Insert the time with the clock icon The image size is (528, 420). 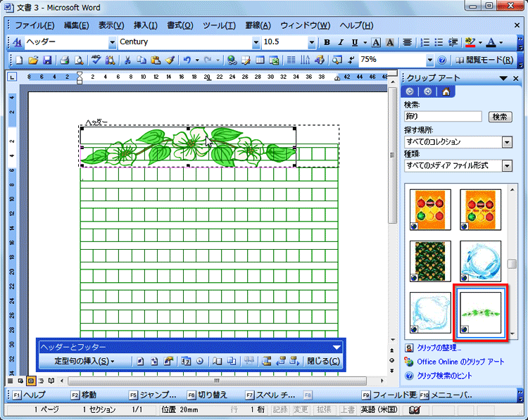(x=200, y=361)
